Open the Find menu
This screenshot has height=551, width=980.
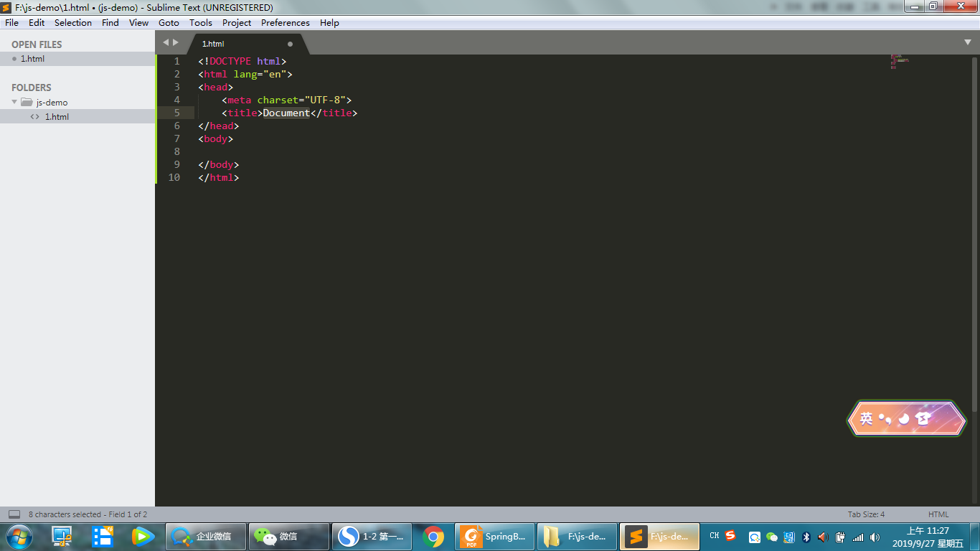coord(110,23)
